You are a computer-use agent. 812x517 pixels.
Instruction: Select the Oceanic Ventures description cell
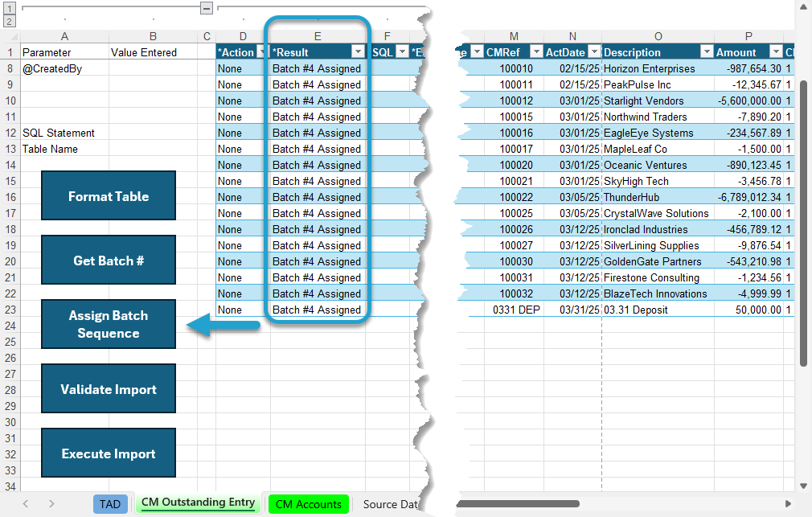pos(658,165)
